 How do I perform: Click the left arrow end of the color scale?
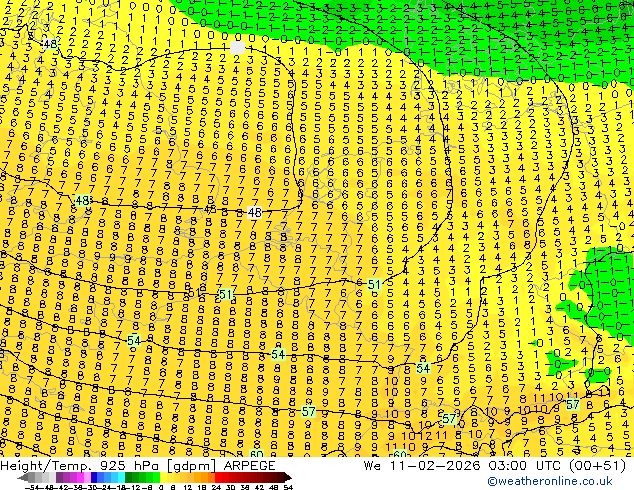click(x=22, y=477)
